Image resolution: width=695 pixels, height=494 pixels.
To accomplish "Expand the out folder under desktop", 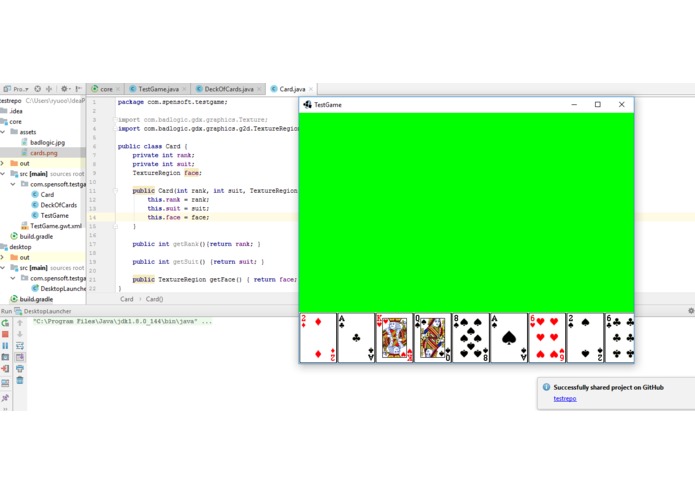I will [x=3, y=257].
